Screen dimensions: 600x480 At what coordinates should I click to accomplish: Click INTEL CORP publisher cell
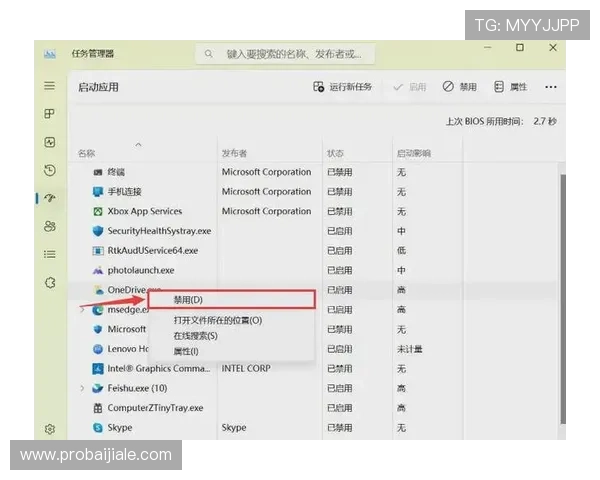(x=246, y=369)
